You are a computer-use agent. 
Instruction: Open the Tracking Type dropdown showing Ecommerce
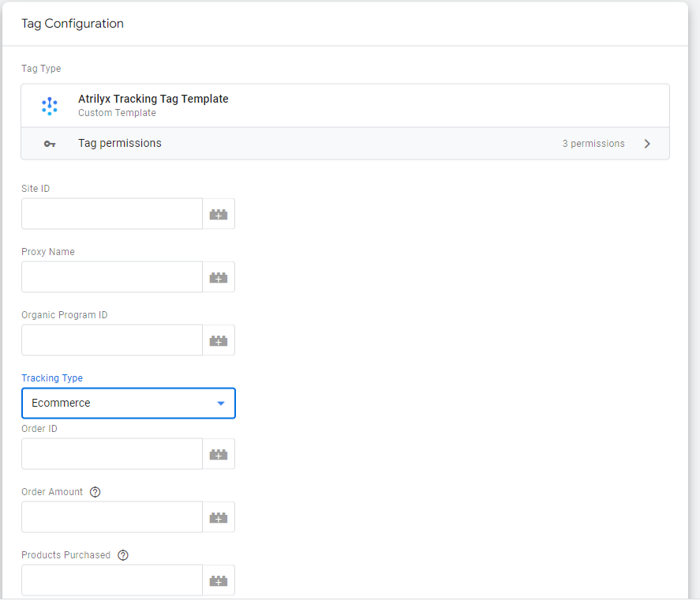pos(129,404)
